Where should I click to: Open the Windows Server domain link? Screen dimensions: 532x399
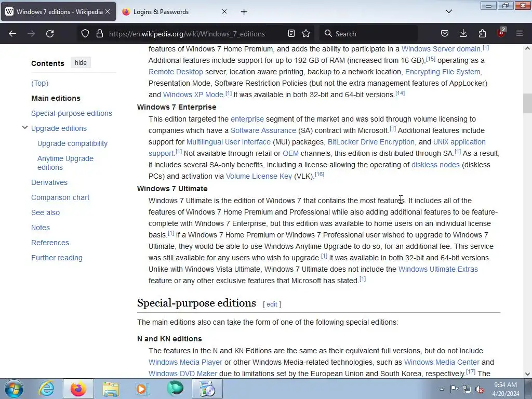(x=441, y=49)
